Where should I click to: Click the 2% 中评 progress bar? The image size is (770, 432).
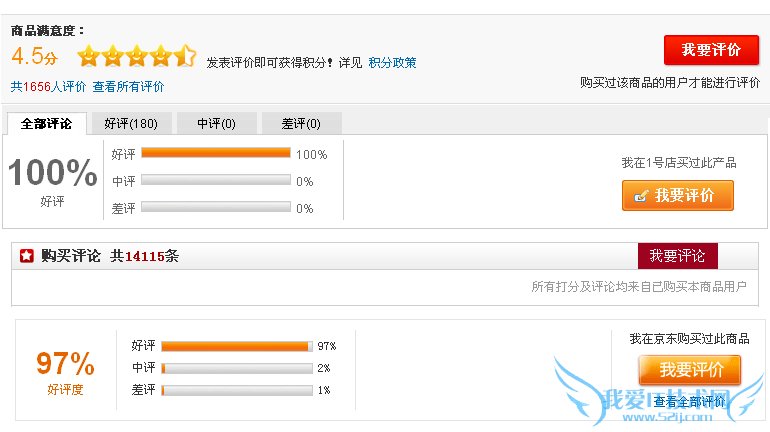click(x=236, y=368)
